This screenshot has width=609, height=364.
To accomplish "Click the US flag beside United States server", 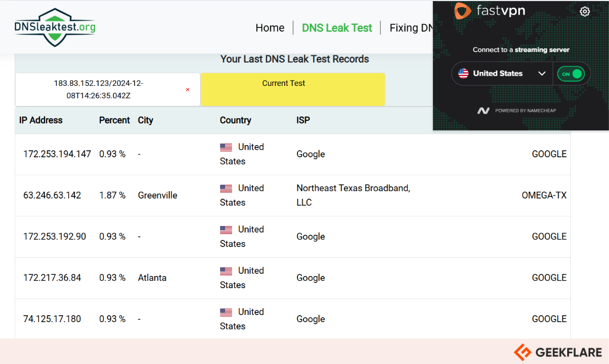I will coord(463,74).
